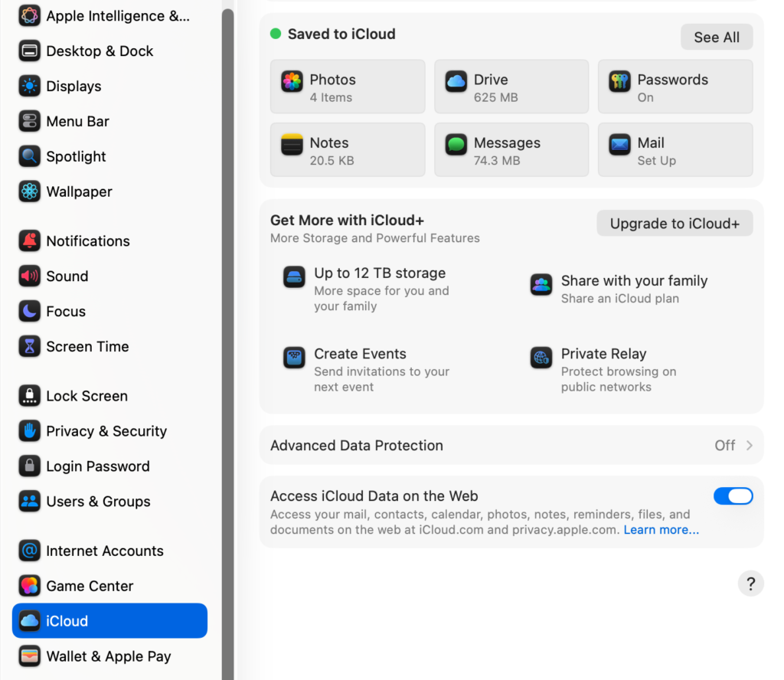
Task: Click See All saved iCloud apps
Action: (x=716, y=36)
